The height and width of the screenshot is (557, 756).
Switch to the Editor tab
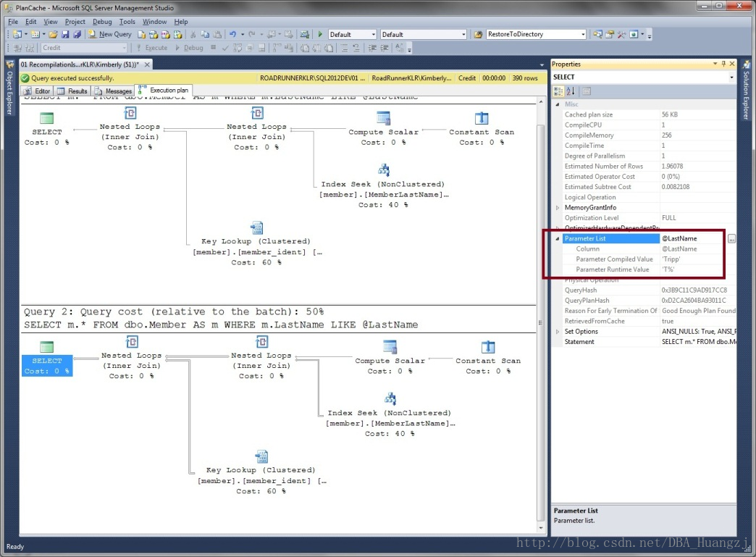(37, 91)
